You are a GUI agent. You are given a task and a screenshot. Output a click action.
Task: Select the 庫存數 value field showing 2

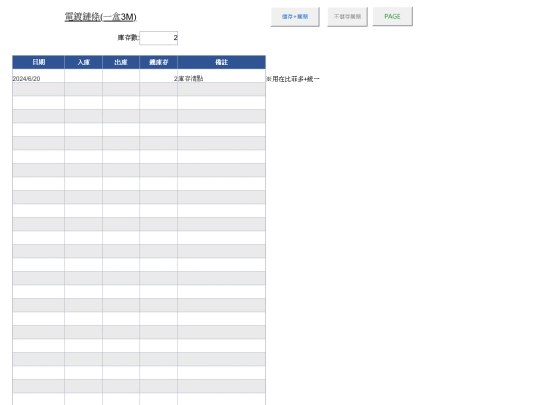(159, 38)
